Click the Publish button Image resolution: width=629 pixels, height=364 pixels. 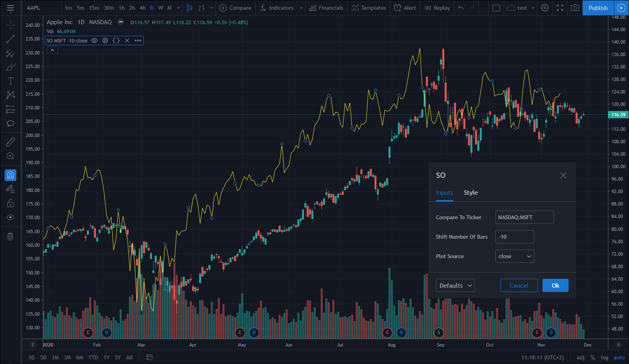point(598,8)
